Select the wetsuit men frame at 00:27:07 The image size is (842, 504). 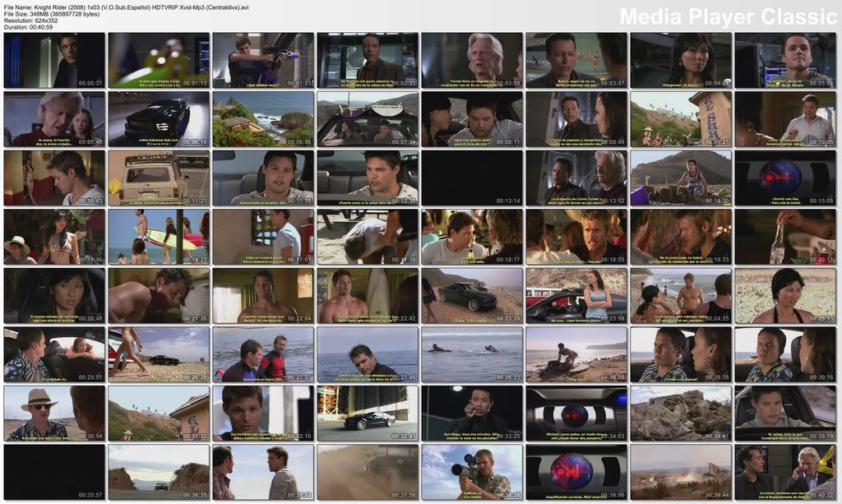tap(263, 354)
